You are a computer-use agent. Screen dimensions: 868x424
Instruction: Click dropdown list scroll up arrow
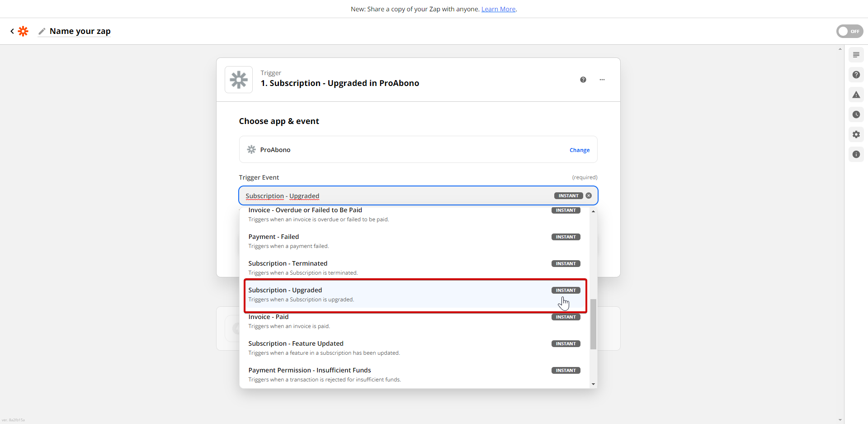[593, 211]
